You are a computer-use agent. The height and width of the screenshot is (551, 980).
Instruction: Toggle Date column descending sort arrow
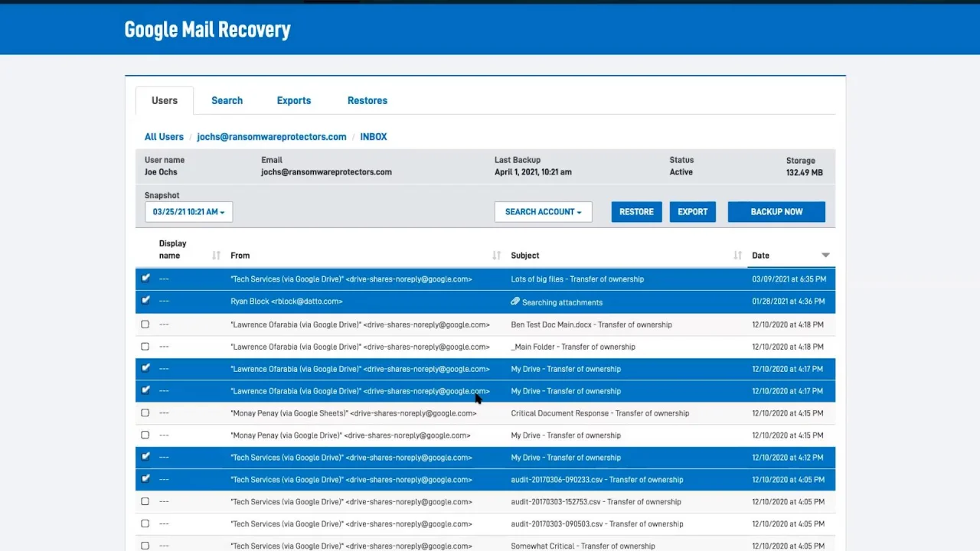pos(825,256)
